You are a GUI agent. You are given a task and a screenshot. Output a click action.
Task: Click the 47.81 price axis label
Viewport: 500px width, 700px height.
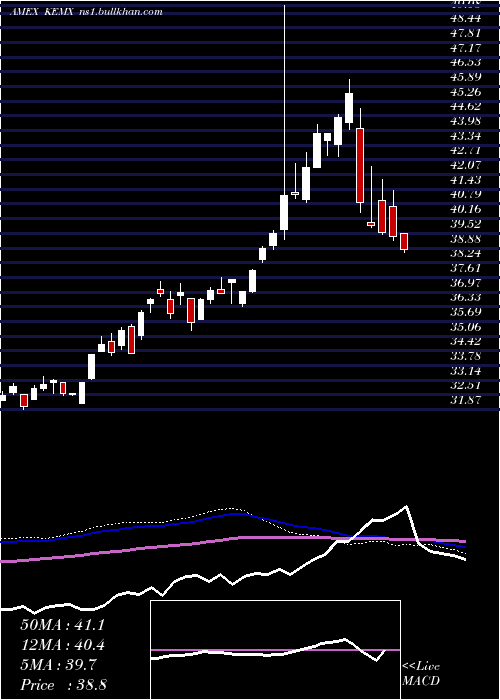point(466,33)
